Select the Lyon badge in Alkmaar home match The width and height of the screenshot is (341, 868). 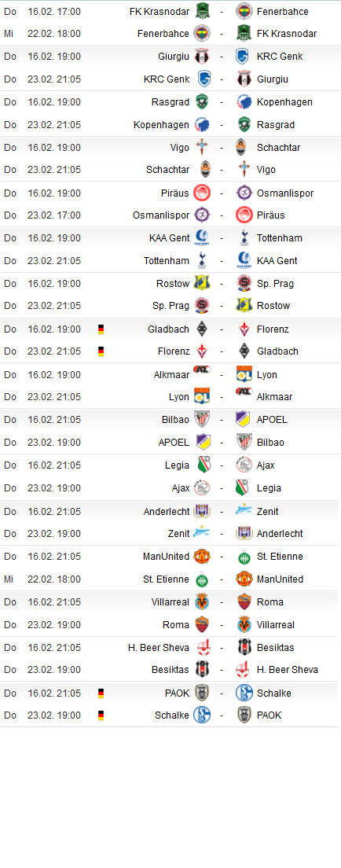pos(244,375)
